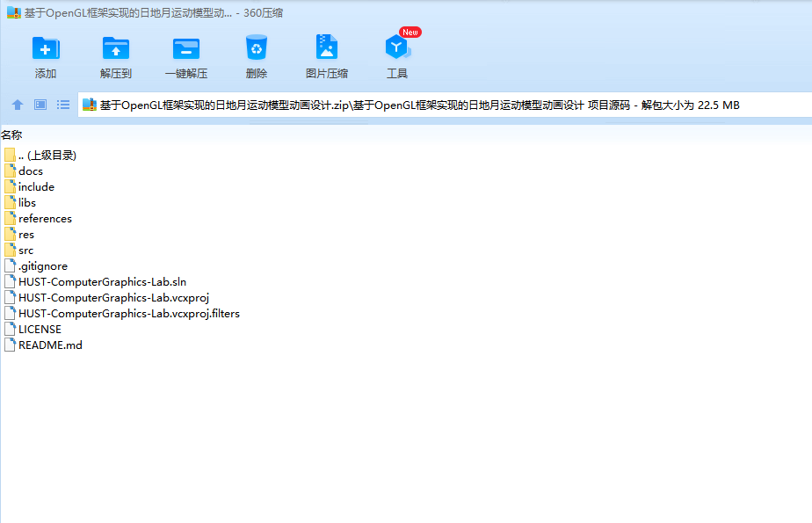Click the references folder icon
812x523 pixels.
[10, 219]
